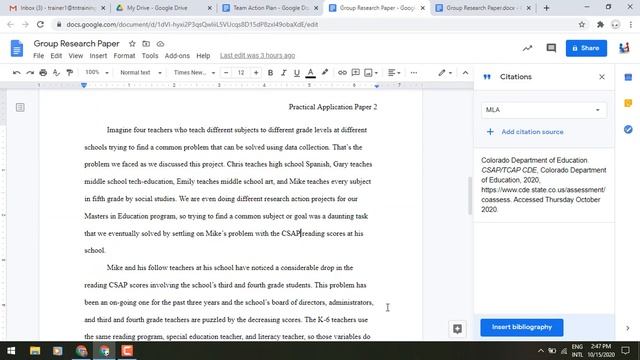Open the browser extensions puzzle icon
Screen dimensions: 640x360
click(x=600, y=24)
